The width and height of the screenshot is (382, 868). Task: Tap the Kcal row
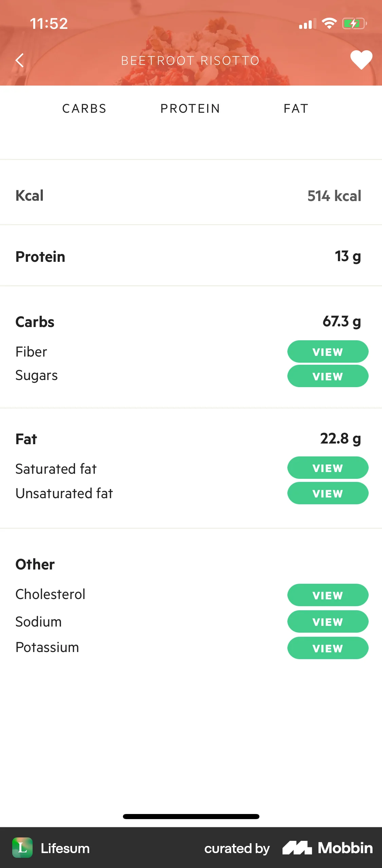(x=190, y=196)
